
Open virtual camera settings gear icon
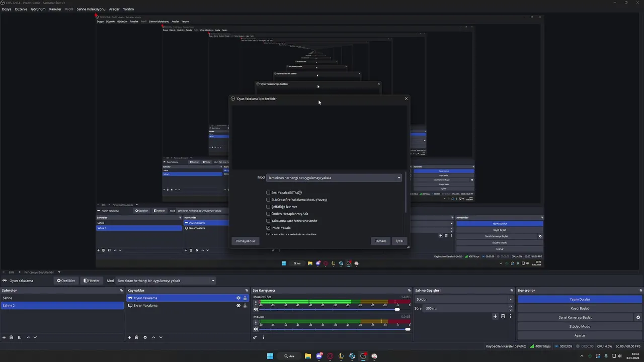click(x=638, y=317)
